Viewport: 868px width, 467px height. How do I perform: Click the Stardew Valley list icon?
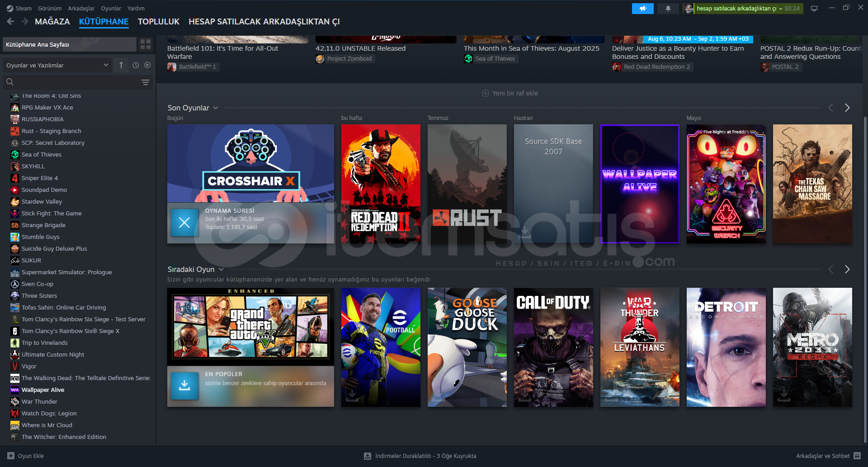(x=15, y=201)
